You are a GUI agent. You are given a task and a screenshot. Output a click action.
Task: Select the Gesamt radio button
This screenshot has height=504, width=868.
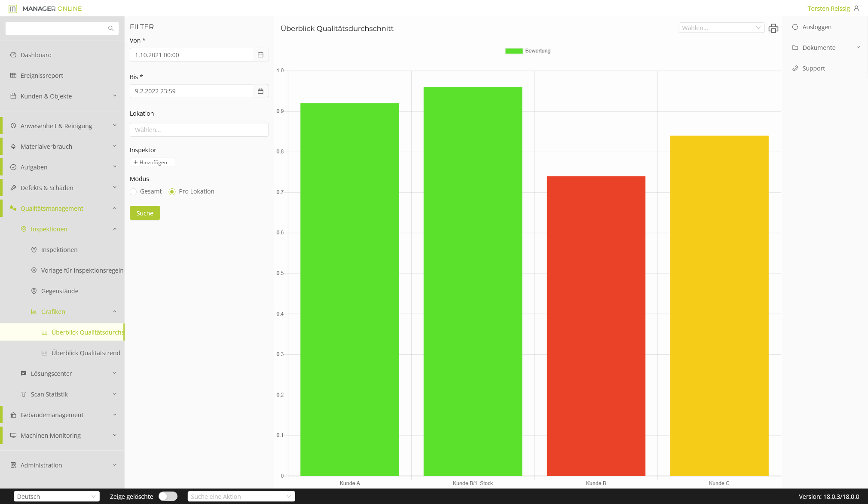133,192
